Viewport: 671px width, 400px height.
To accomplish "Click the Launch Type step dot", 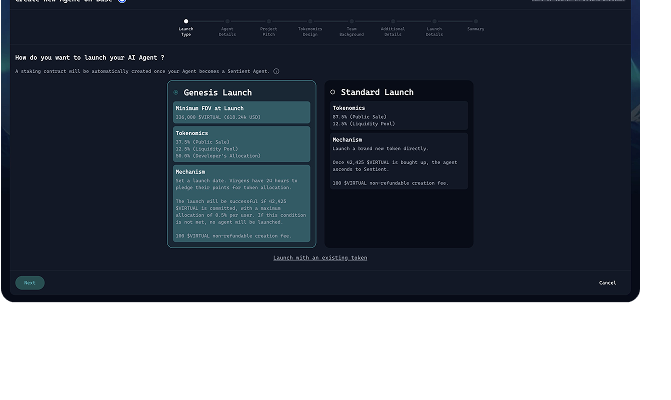I will click(x=186, y=20).
